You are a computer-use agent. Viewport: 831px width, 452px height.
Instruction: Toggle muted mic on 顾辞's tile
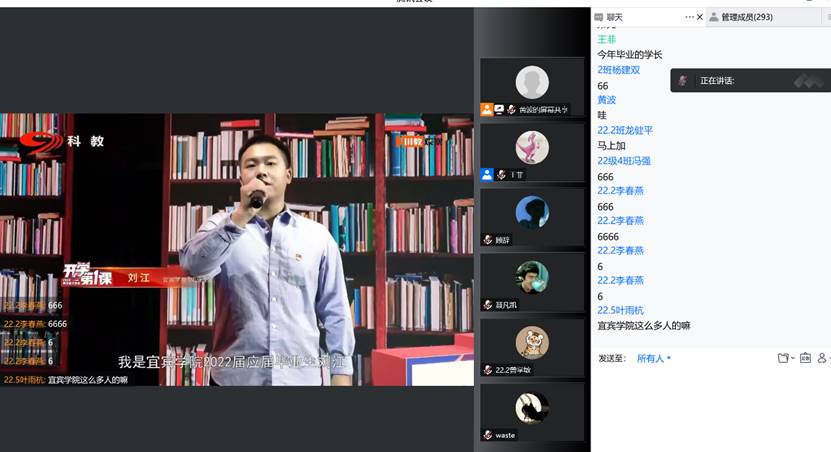click(488, 240)
